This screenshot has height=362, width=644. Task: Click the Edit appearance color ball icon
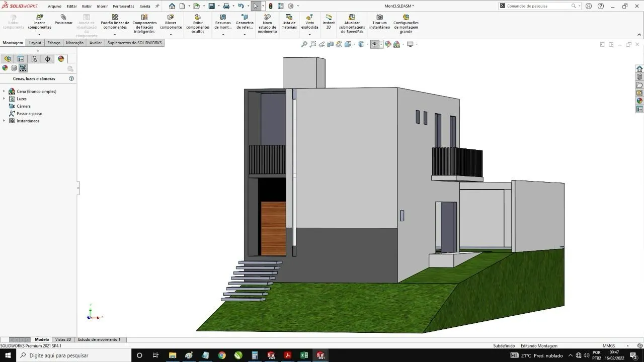click(388, 44)
